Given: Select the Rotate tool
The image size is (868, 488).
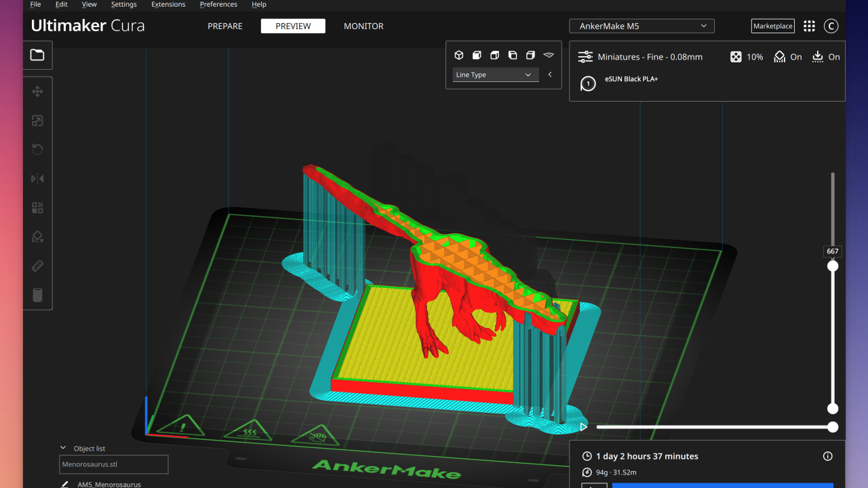Looking at the screenshot, I should (x=37, y=150).
